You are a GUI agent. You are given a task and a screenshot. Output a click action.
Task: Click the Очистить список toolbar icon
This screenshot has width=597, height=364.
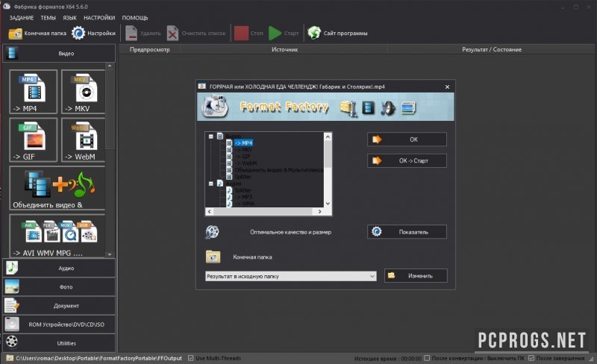(172, 33)
